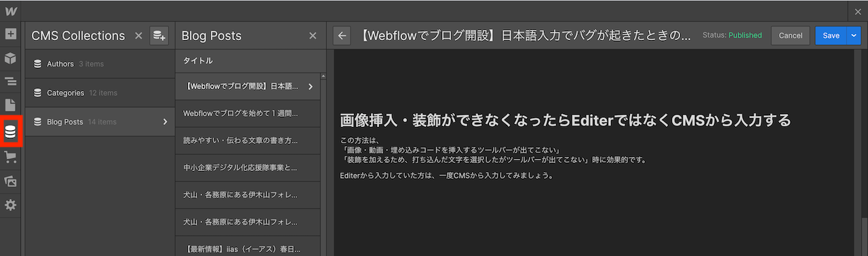
Task: Open the Navigator panel
Action: coord(10,82)
